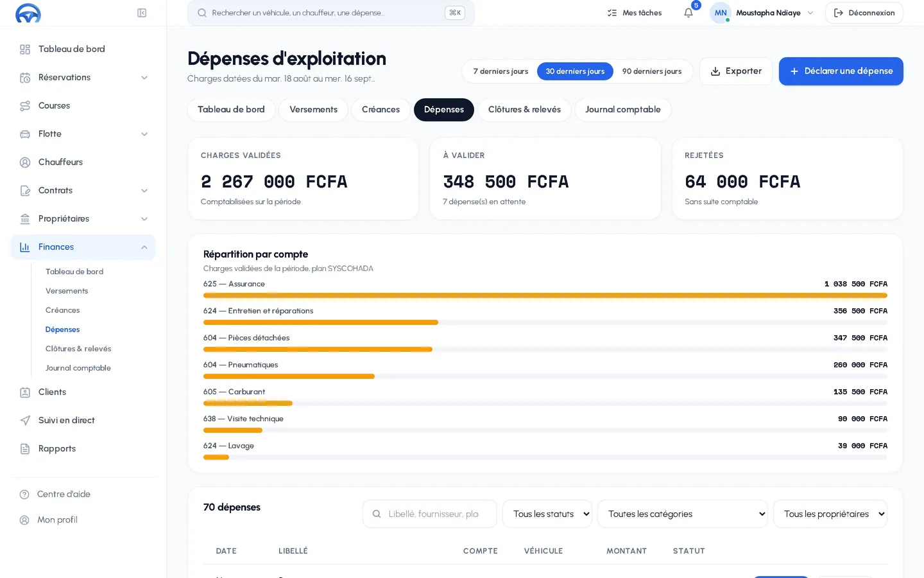Click the Courses route icon
Image resolution: width=924 pixels, height=578 pixels.
(x=25, y=106)
